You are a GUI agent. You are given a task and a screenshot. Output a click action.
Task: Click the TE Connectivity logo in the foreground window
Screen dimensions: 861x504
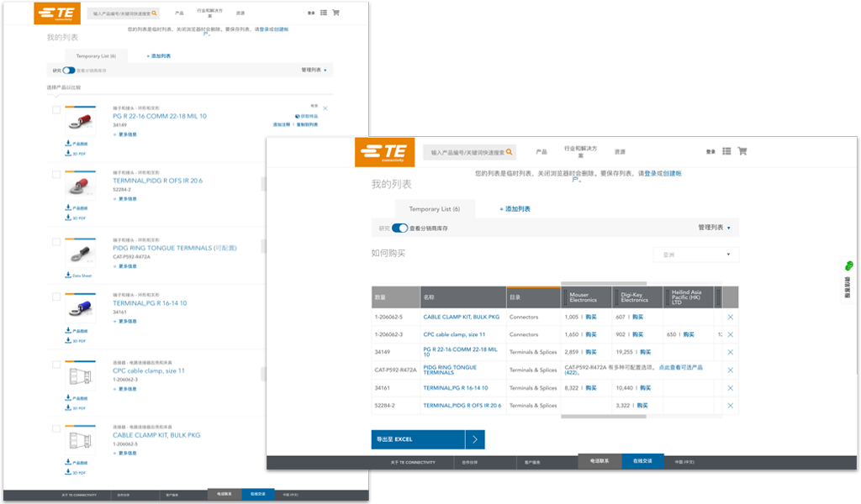point(384,152)
